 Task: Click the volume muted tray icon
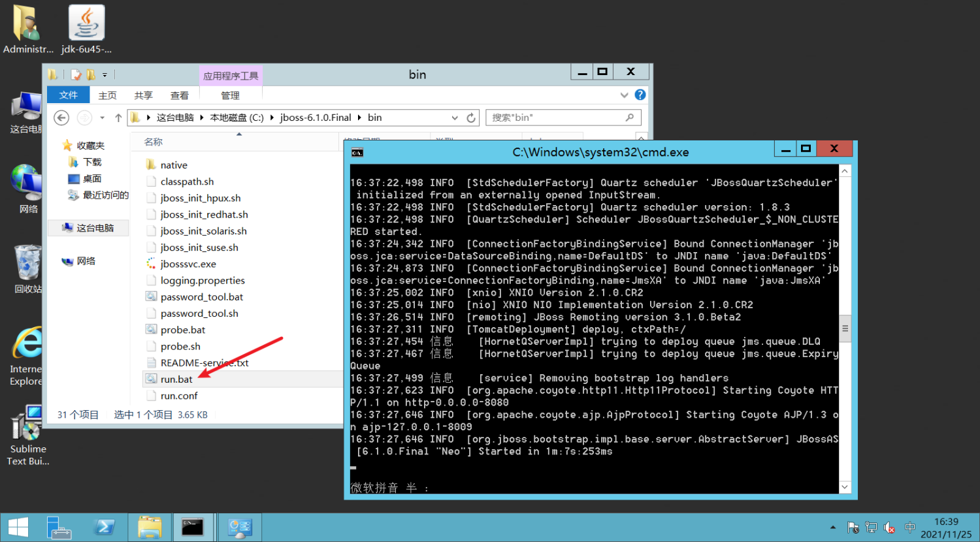pyautogui.click(x=889, y=528)
